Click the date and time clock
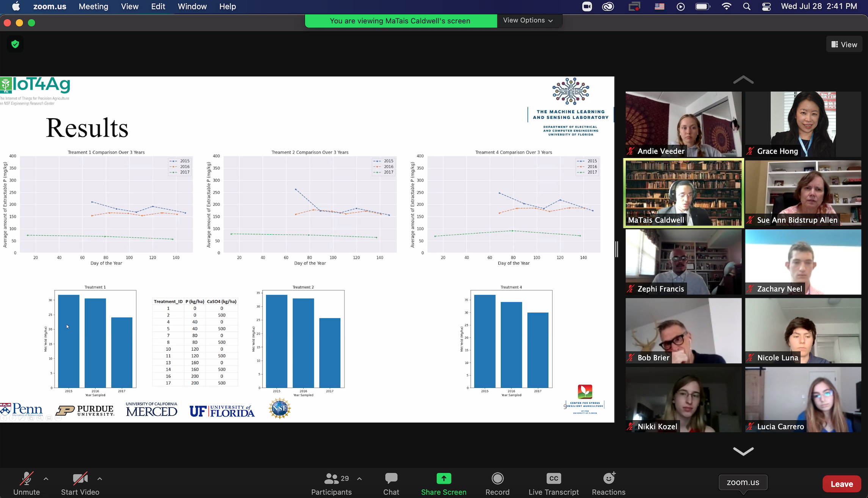This screenshot has height=498, width=868. point(819,6)
